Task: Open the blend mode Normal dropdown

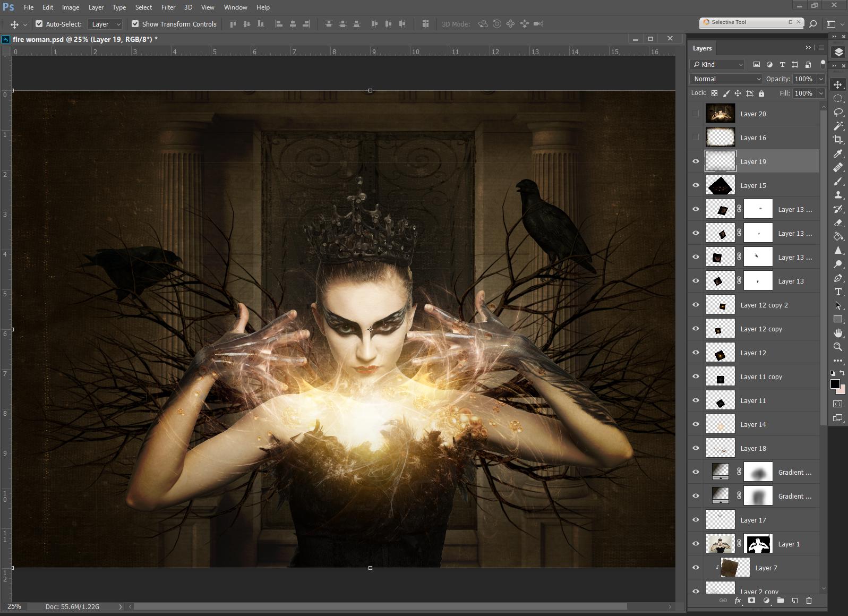Action: point(726,79)
